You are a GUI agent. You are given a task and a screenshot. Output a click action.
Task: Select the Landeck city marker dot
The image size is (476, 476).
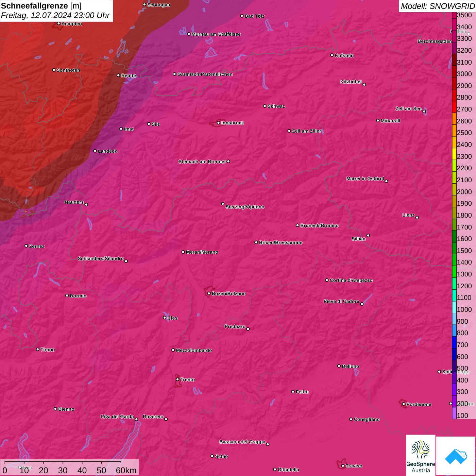click(x=95, y=151)
